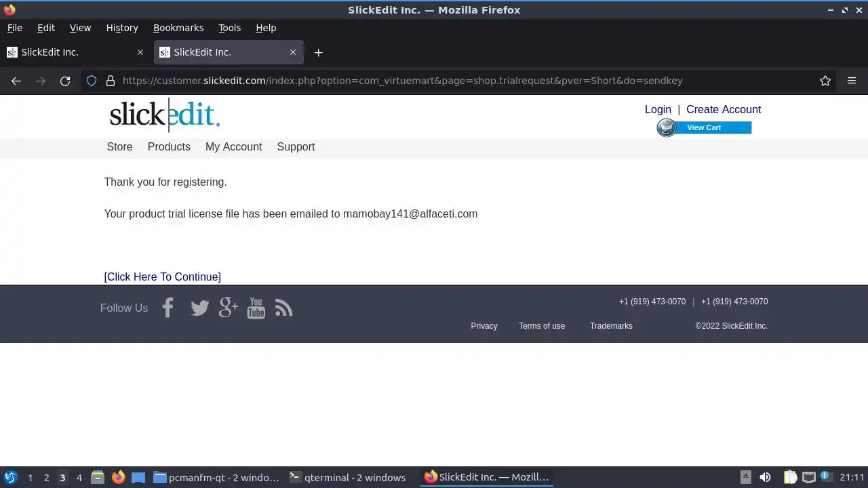
Task: Open the YouTube footer icon
Action: [x=256, y=308]
